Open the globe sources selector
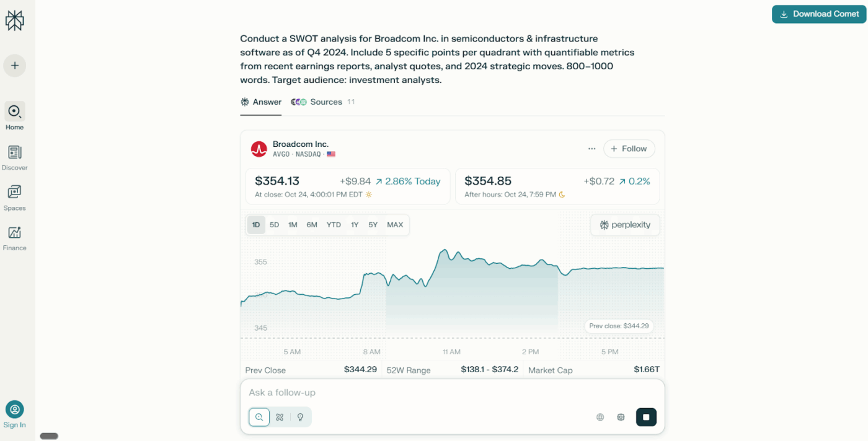The height and width of the screenshot is (441, 868). 600,417
